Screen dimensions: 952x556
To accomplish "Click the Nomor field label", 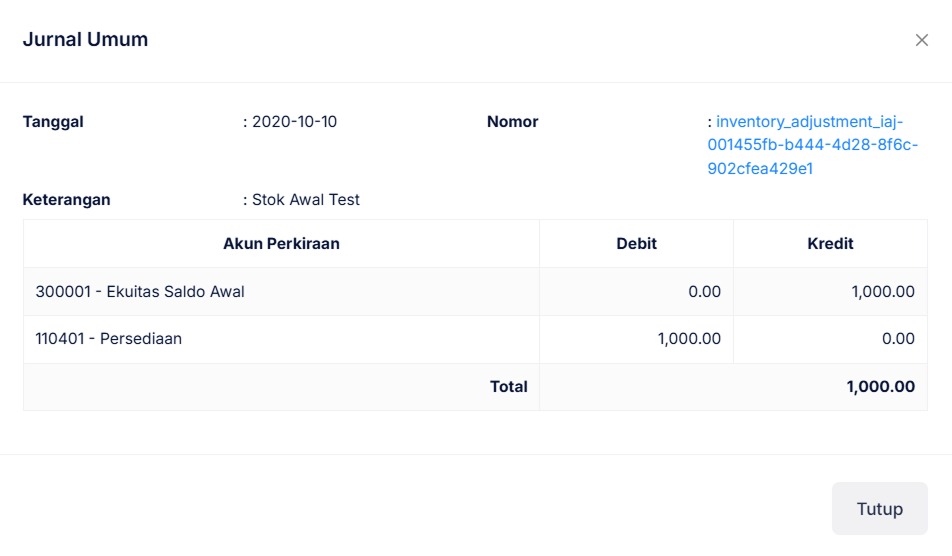I will (512, 122).
